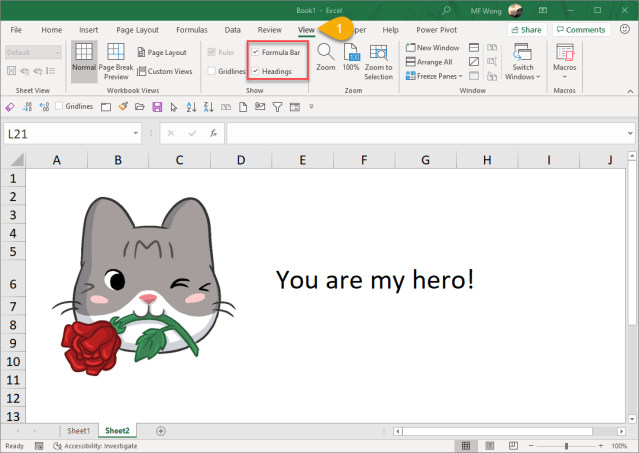
Task: Check Gridlines in the Show group
Action: 212,71
